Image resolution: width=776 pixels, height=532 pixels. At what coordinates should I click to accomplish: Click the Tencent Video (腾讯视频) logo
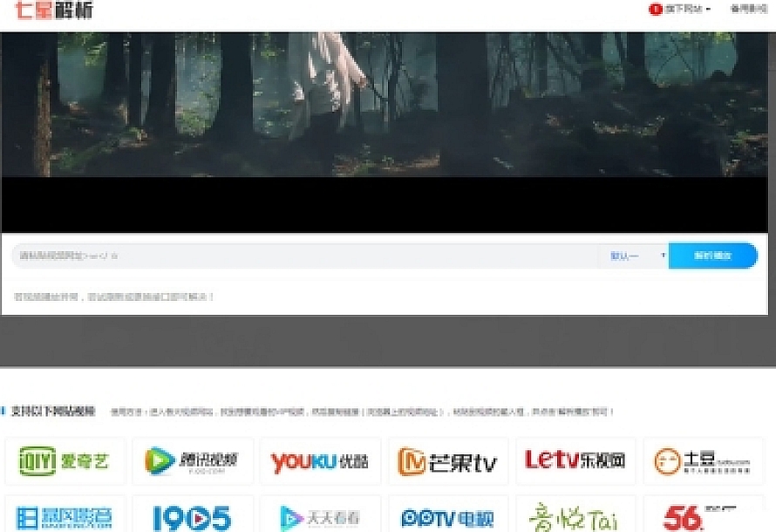point(193,461)
